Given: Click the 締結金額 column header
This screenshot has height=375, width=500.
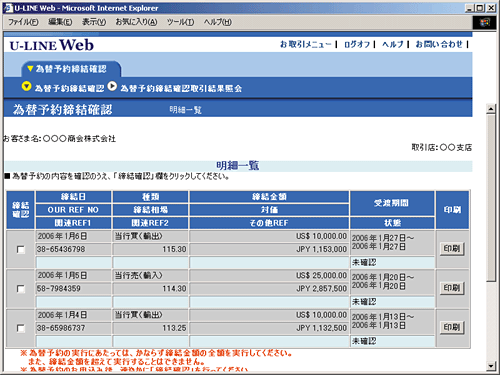Looking at the screenshot, I should (269, 197).
